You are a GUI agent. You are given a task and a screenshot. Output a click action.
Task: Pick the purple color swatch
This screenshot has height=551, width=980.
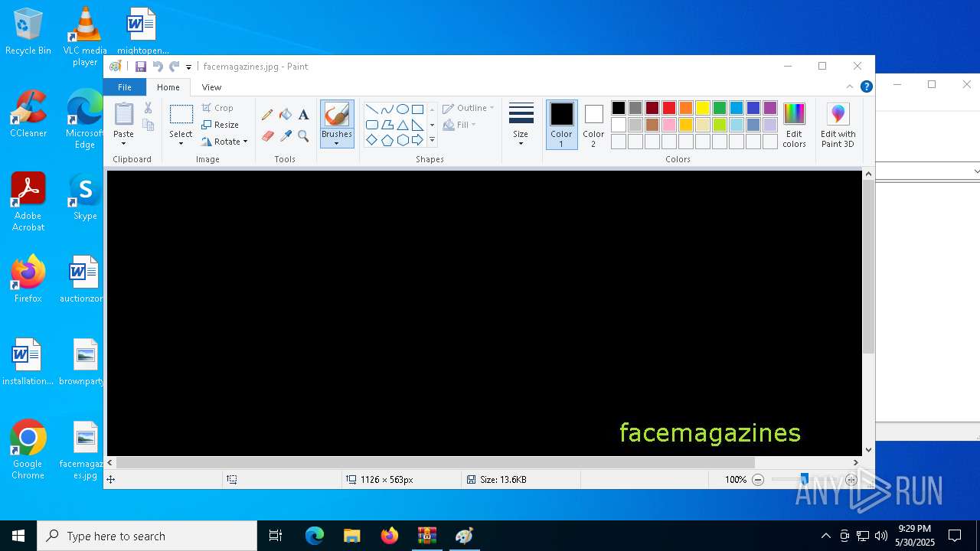click(770, 108)
